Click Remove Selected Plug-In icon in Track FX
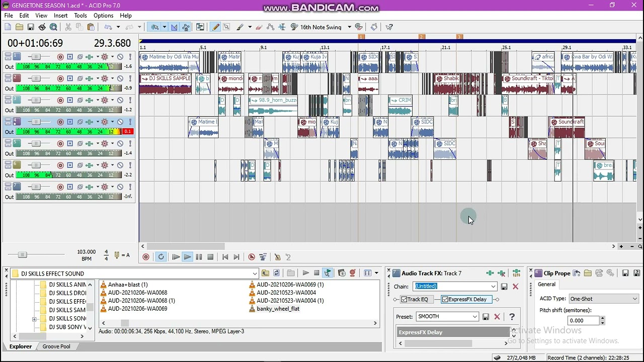644x362 pixels. pos(502,273)
